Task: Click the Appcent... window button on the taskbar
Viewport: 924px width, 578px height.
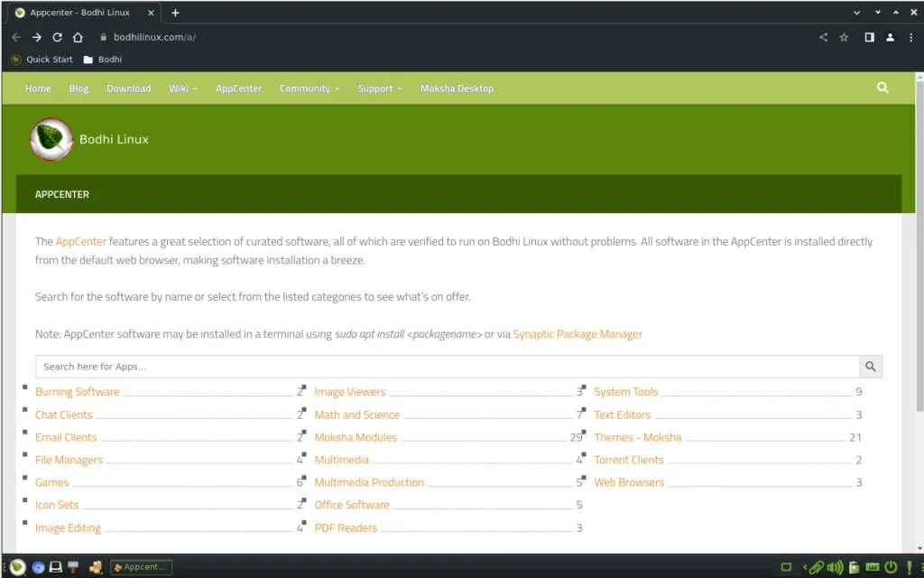Action: click(x=141, y=567)
